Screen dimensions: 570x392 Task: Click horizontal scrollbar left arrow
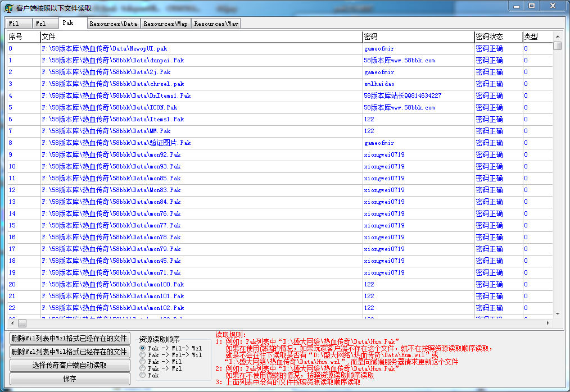12,323
